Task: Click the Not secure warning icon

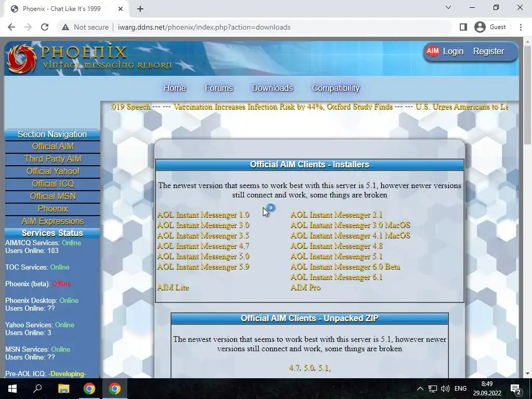Action: pos(65,27)
